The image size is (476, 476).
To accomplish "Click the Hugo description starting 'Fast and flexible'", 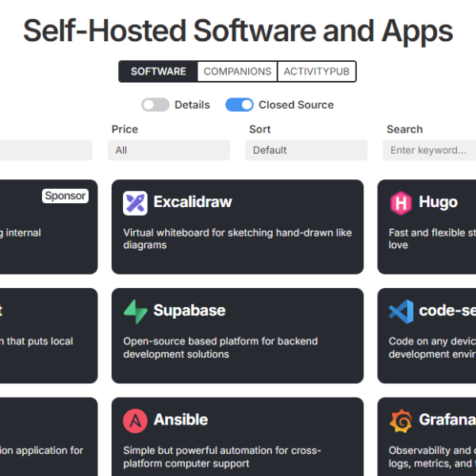I will 432,239.
